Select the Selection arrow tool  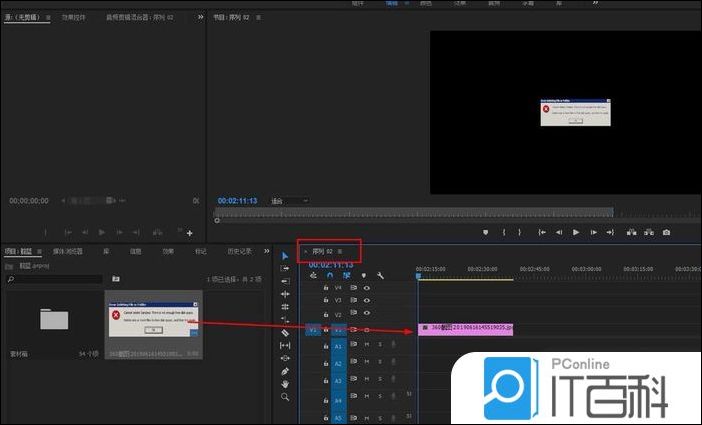[285, 255]
